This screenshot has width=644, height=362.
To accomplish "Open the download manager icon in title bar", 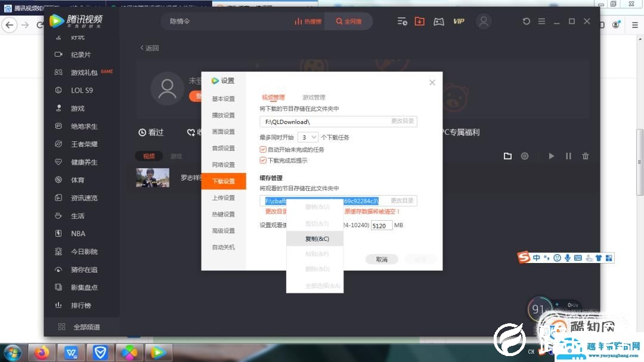I will pyautogui.click(x=419, y=21).
